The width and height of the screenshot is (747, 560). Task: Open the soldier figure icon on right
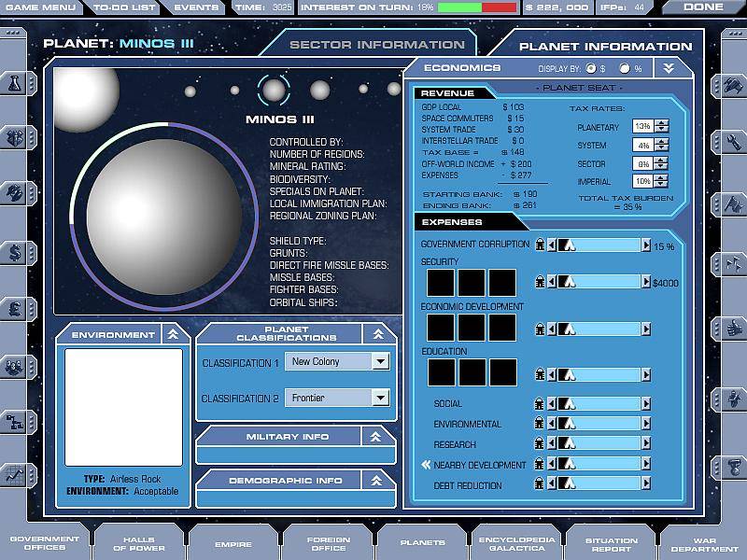tap(733, 399)
